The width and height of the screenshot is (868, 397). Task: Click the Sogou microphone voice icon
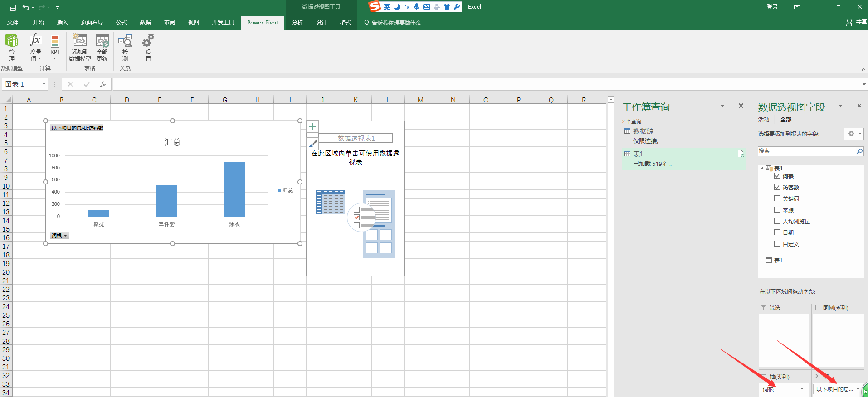coord(417,7)
